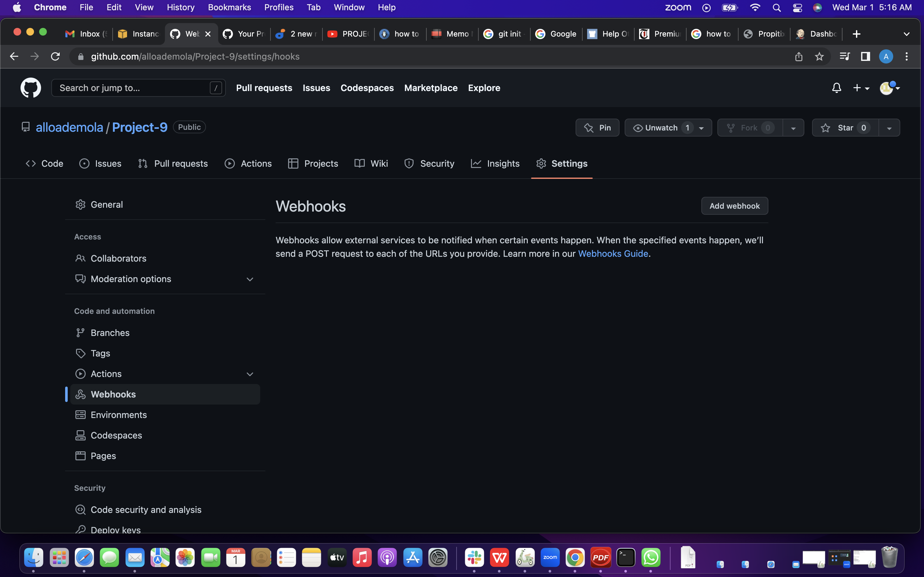
Task: Open the Fork dropdown arrow
Action: (793, 128)
